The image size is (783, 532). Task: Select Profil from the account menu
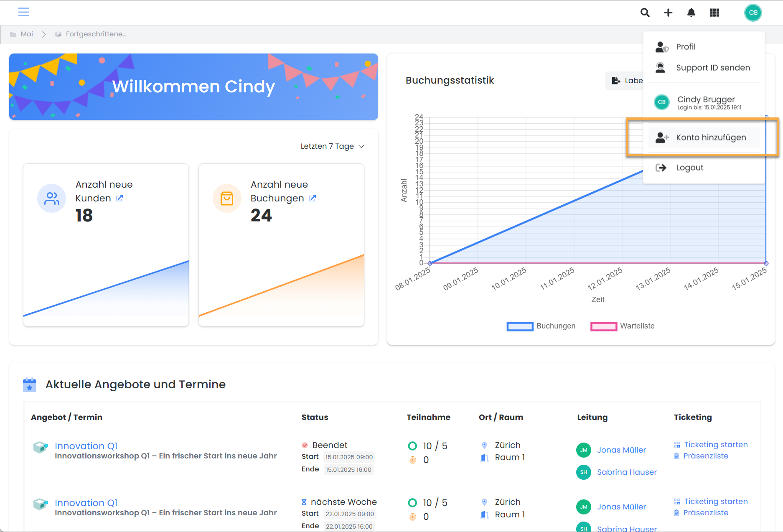[x=686, y=46]
